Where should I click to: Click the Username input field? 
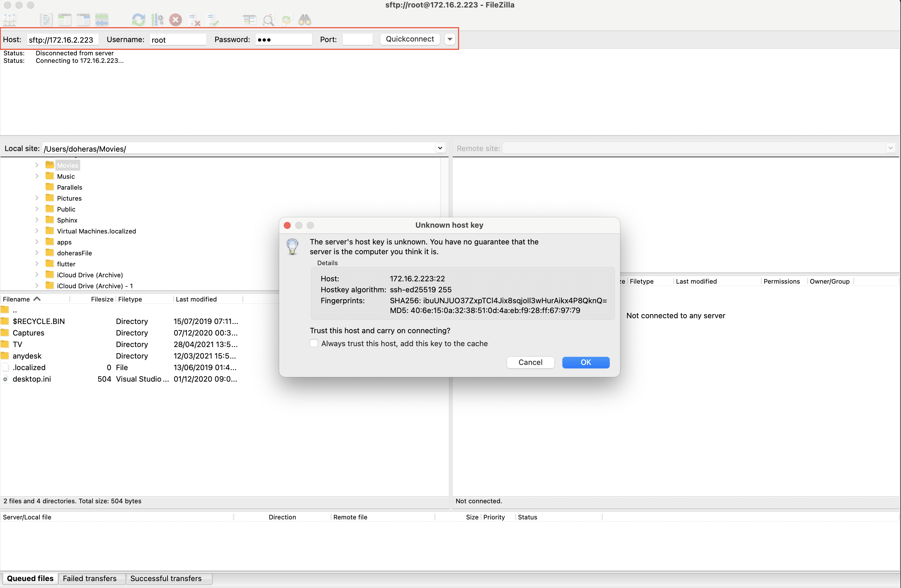click(x=178, y=40)
